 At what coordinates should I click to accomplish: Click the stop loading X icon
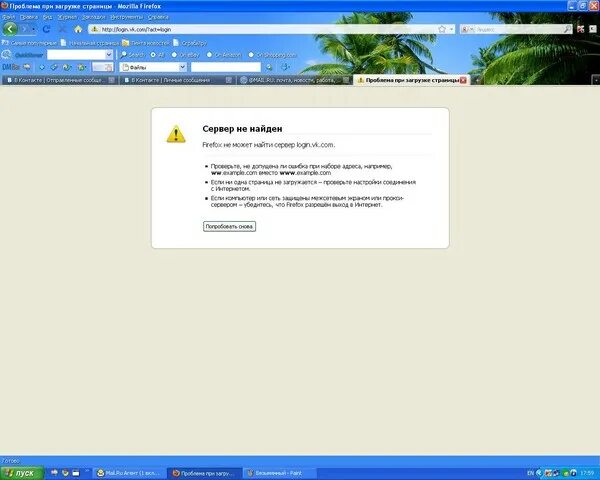62,29
